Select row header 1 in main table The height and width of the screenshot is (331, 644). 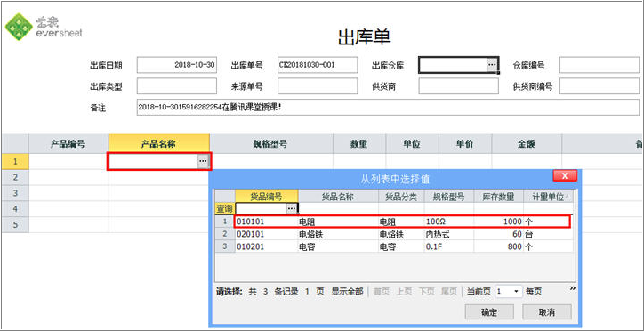[x=15, y=161]
